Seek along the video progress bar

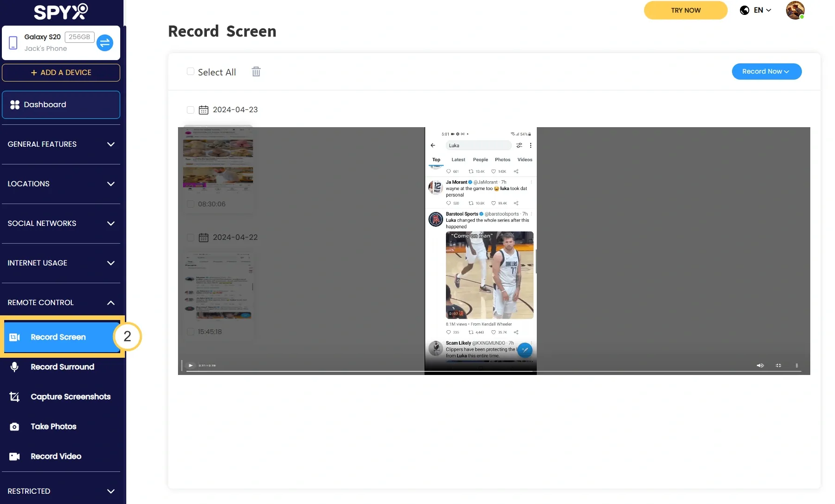pyautogui.click(x=494, y=371)
